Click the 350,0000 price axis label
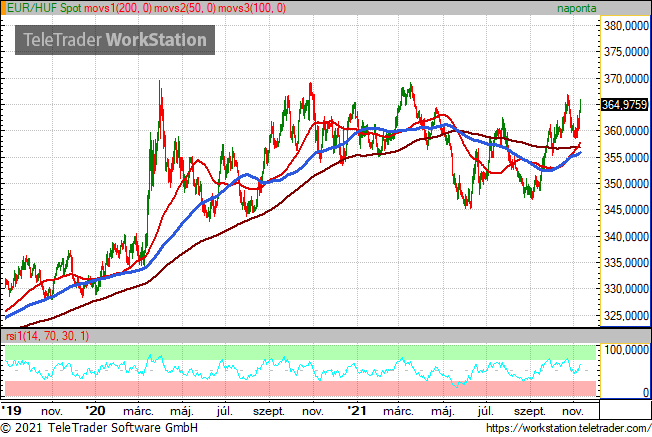This screenshot has width=652, height=437. [626, 184]
